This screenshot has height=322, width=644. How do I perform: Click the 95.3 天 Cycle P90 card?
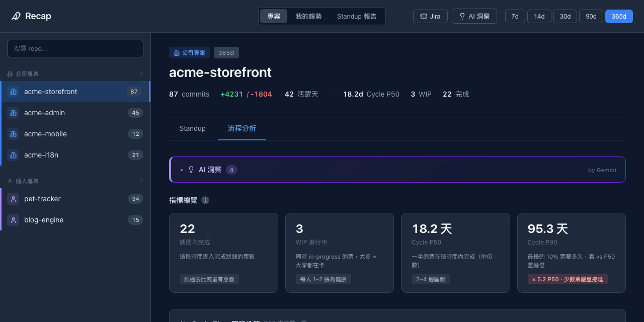(572, 253)
